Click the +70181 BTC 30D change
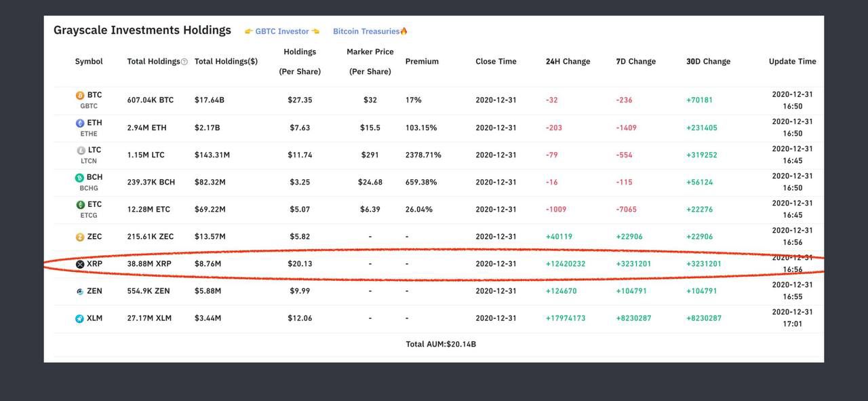The height and width of the screenshot is (401, 868). 700,100
